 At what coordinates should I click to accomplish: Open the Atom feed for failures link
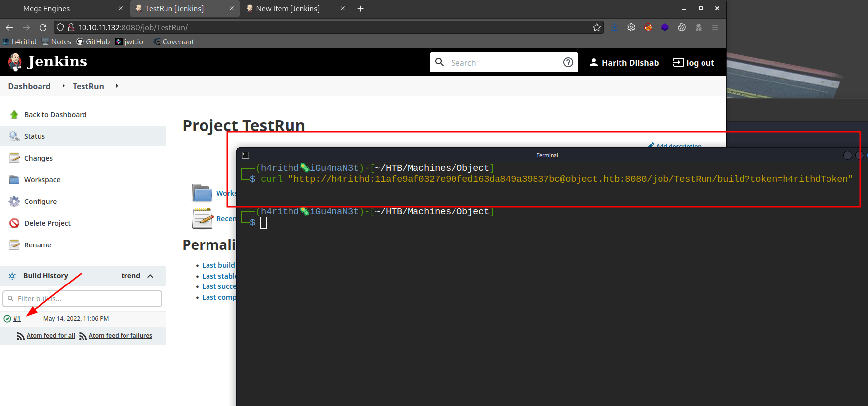tap(121, 336)
